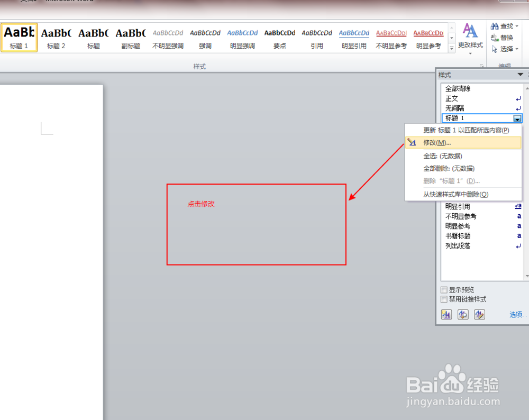This screenshot has width=529, height=420.
Task: Click the styles pane list scroll-down arrow
Action: click(527, 277)
